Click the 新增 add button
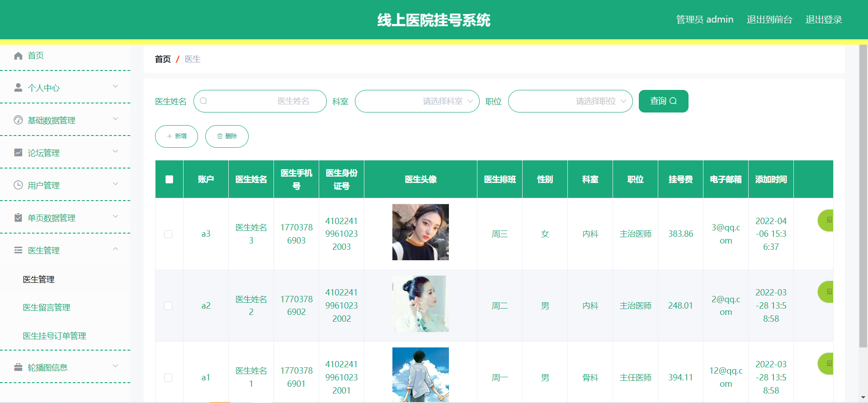 [176, 136]
